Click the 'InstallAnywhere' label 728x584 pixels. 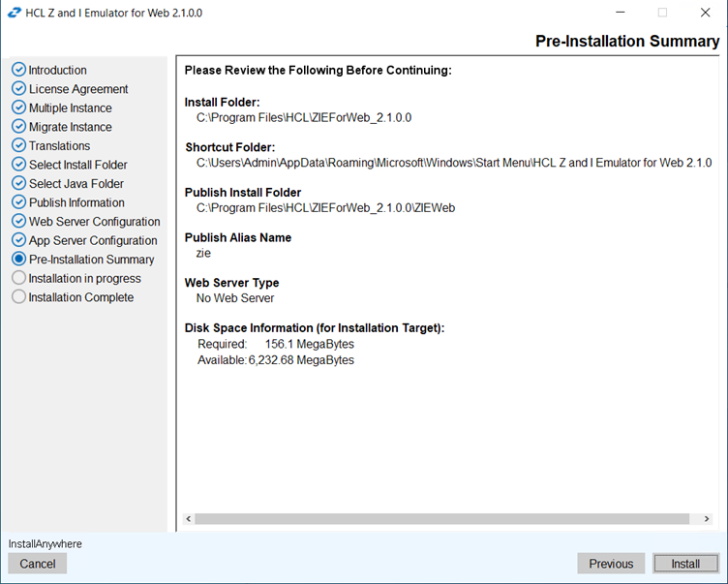click(45, 543)
